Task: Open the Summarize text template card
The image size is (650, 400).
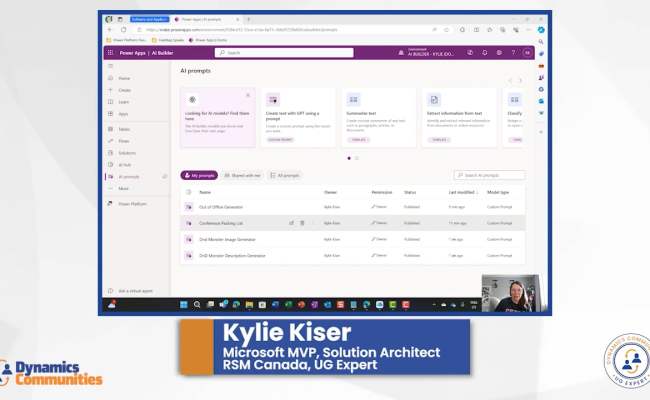Action: coord(378,117)
